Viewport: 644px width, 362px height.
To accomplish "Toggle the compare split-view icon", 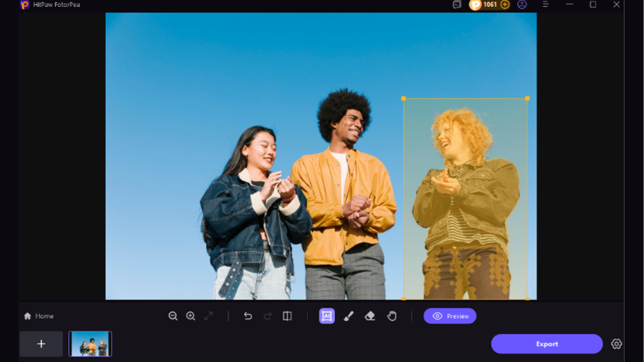I will [x=287, y=316].
